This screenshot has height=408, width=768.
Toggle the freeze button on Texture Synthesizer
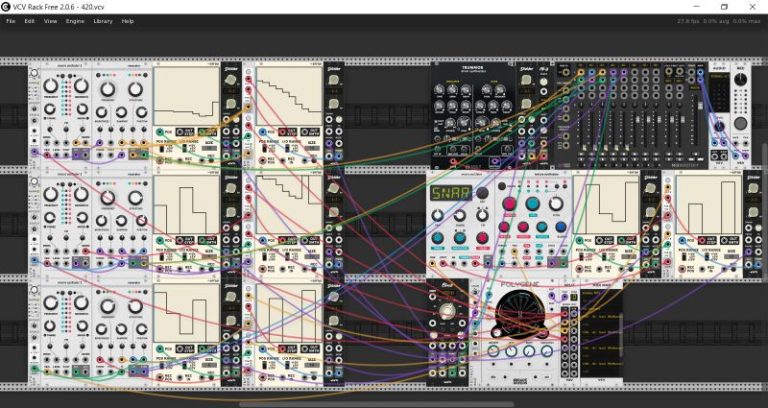click(501, 187)
